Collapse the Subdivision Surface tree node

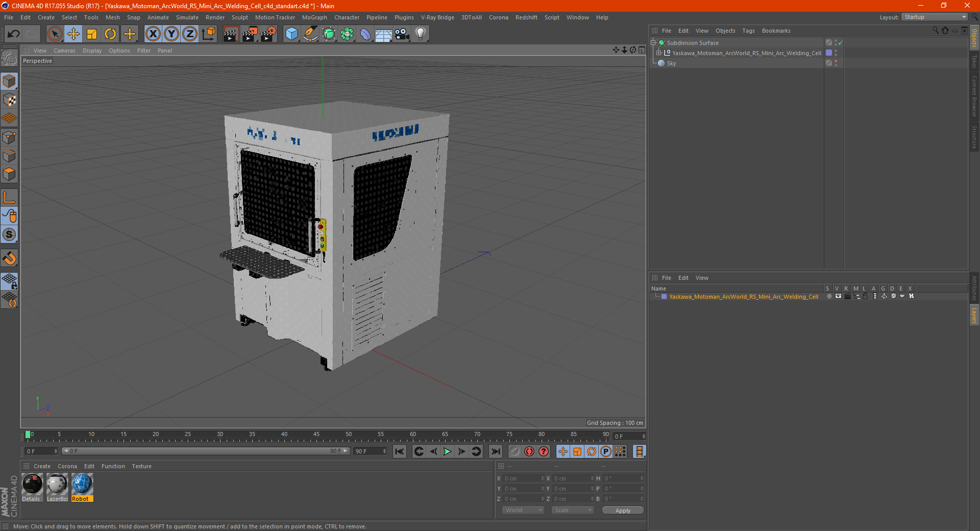(653, 43)
